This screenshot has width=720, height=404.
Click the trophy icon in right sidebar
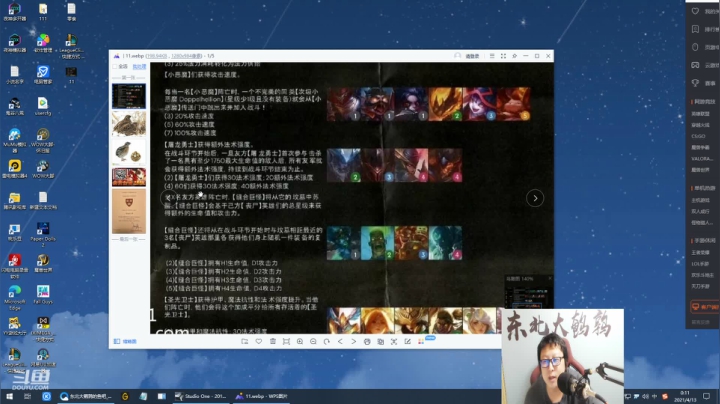[695, 83]
